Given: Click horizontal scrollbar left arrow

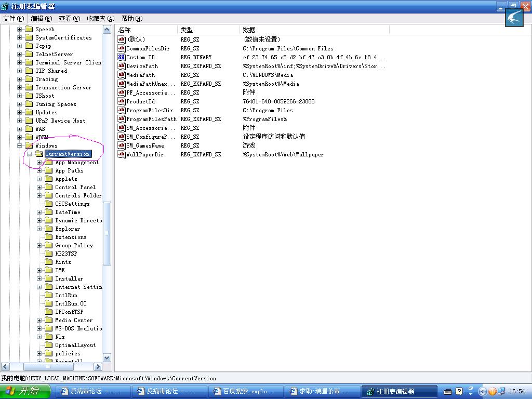Looking at the screenshot, I should click(5, 367).
